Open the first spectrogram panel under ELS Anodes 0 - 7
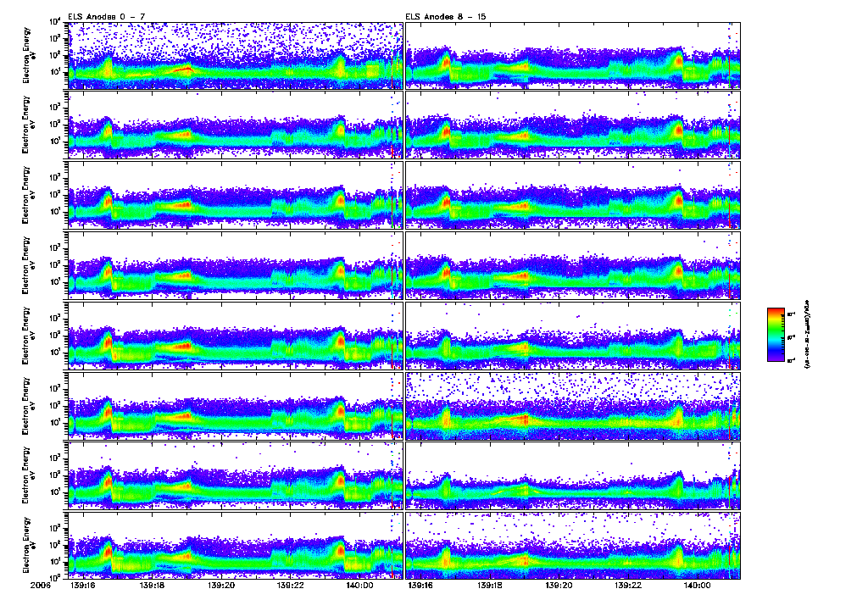 (236, 55)
